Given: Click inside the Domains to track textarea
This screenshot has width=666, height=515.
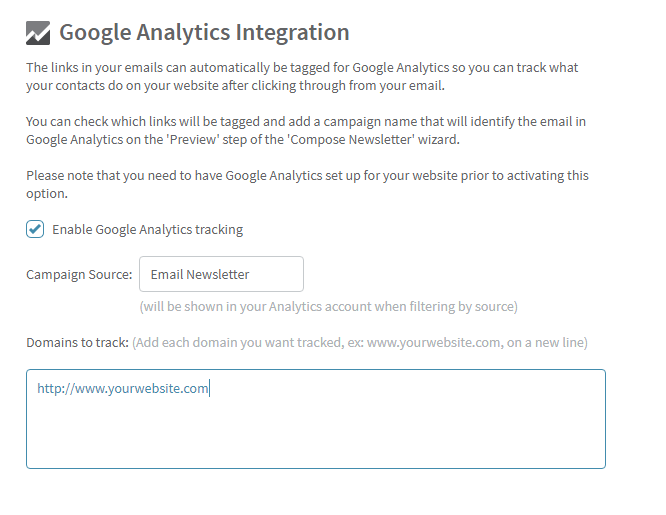Looking at the screenshot, I should point(316,419).
